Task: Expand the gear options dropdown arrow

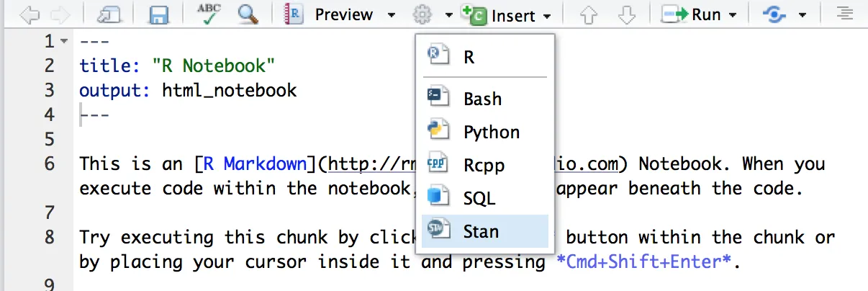Action: pos(448,15)
